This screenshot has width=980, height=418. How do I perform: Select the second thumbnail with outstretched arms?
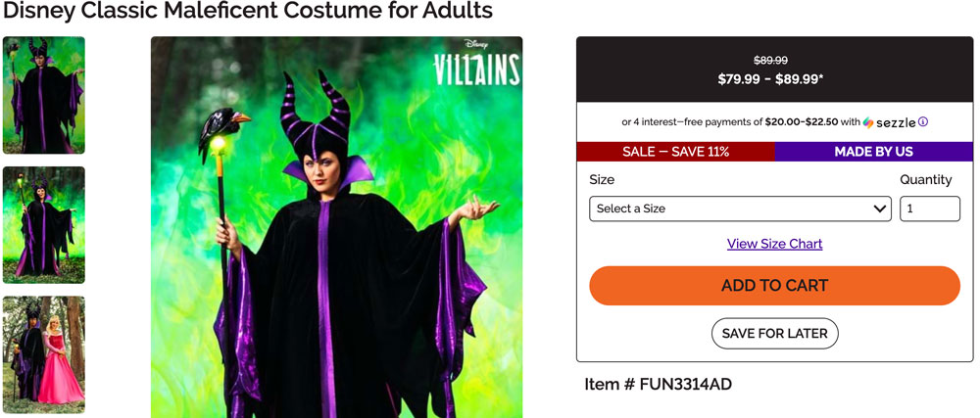click(x=44, y=225)
